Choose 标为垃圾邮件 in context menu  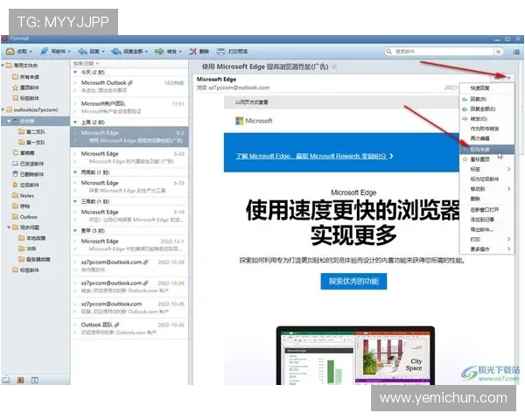pos(486,179)
